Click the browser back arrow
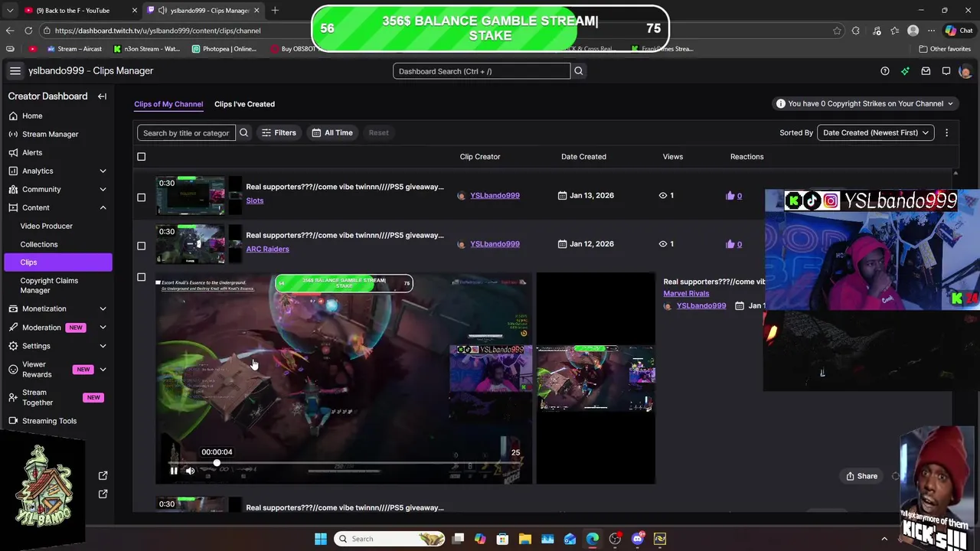The height and width of the screenshot is (551, 980). 10,31
